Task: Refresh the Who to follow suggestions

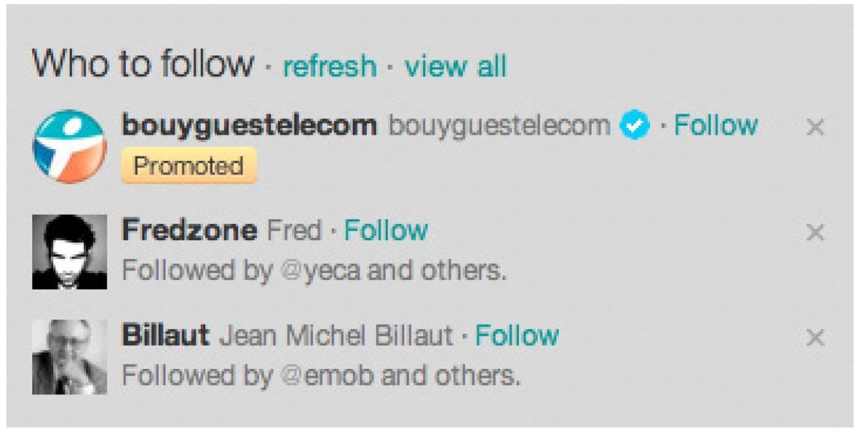Action: (x=329, y=66)
